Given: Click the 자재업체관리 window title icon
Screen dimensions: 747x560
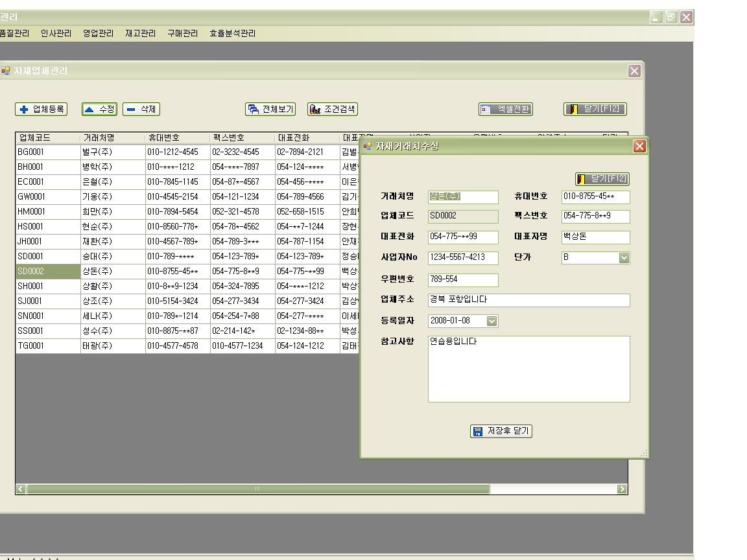Looking at the screenshot, I should click(x=6, y=71).
